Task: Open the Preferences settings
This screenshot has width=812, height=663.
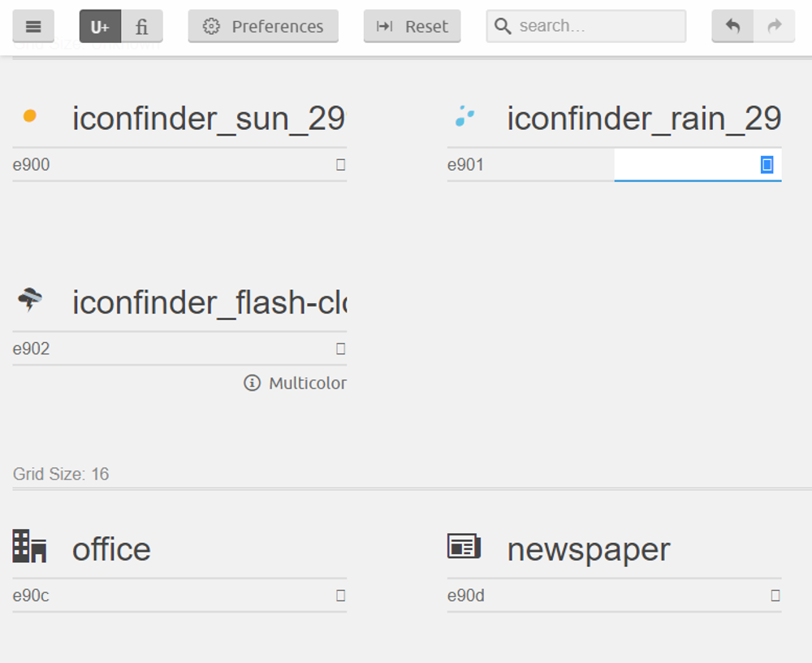Action: point(263,26)
